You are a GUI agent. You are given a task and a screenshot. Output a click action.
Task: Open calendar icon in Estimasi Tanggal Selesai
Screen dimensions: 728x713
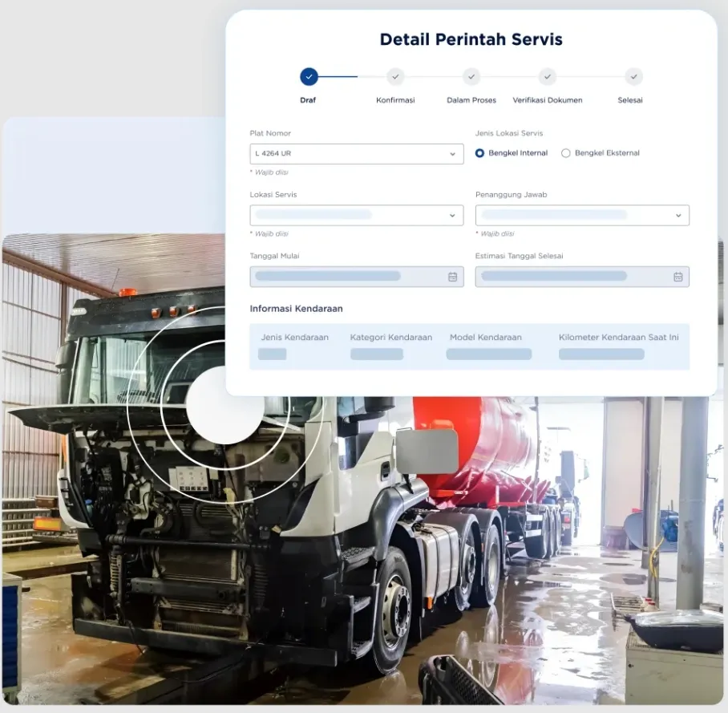(677, 277)
